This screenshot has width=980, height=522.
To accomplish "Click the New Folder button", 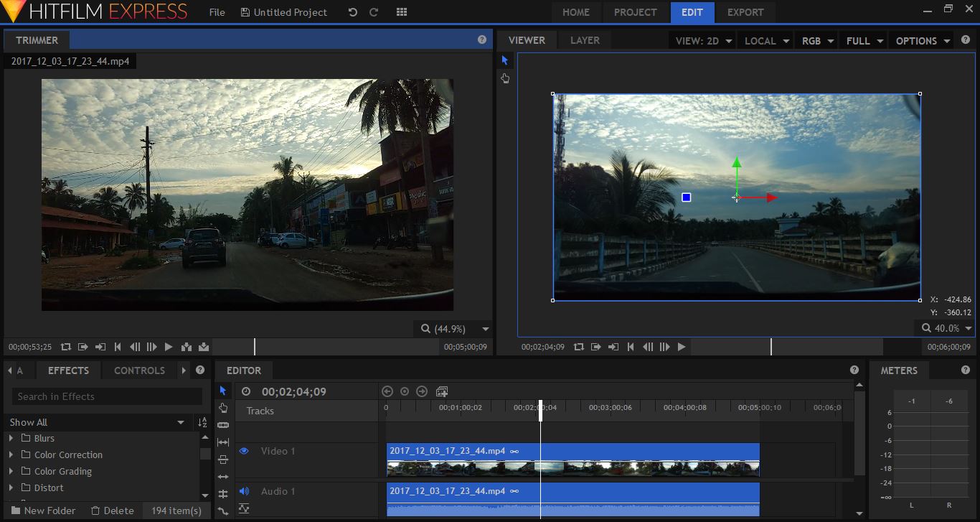I will [42, 511].
